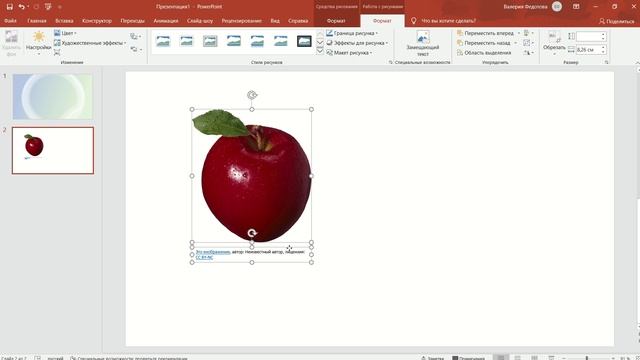Apply the black-framed picture style

click(x=304, y=41)
